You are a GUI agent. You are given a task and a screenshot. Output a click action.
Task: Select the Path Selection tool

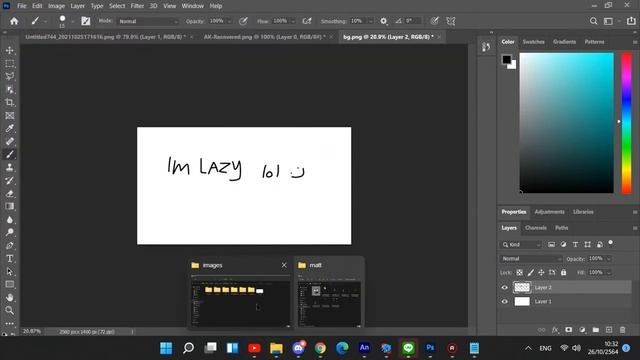click(10, 272)
